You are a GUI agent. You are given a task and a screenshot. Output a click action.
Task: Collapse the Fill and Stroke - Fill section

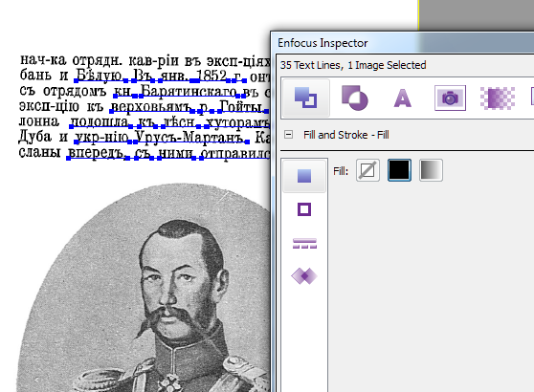pyautogui.click(x=288, y=135)
